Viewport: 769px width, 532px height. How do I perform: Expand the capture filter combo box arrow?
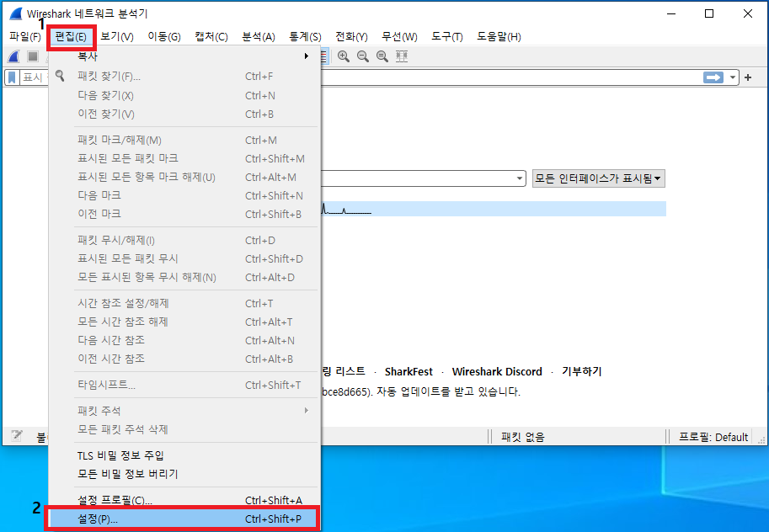click(x=520, y=178)
